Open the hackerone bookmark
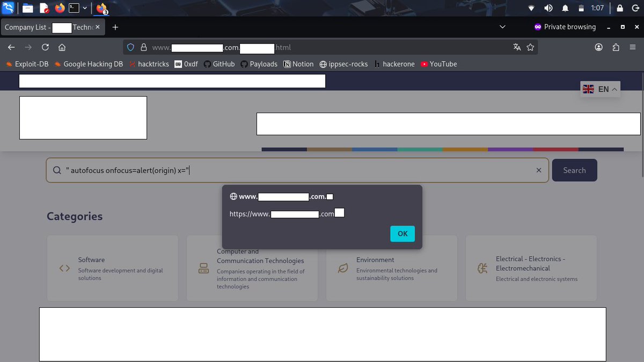This screenshot has height=362, width=644. 394,64
